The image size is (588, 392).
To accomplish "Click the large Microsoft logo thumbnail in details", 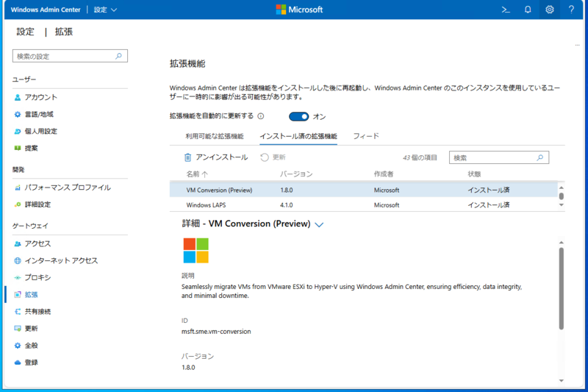I will tap(196, 251).
